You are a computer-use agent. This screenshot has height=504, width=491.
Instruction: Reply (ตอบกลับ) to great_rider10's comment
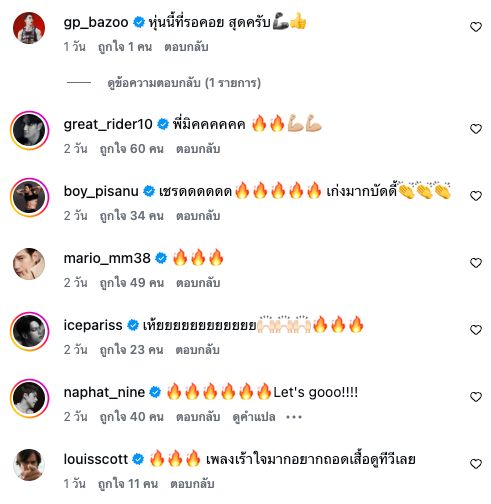[x=198, y=149]
